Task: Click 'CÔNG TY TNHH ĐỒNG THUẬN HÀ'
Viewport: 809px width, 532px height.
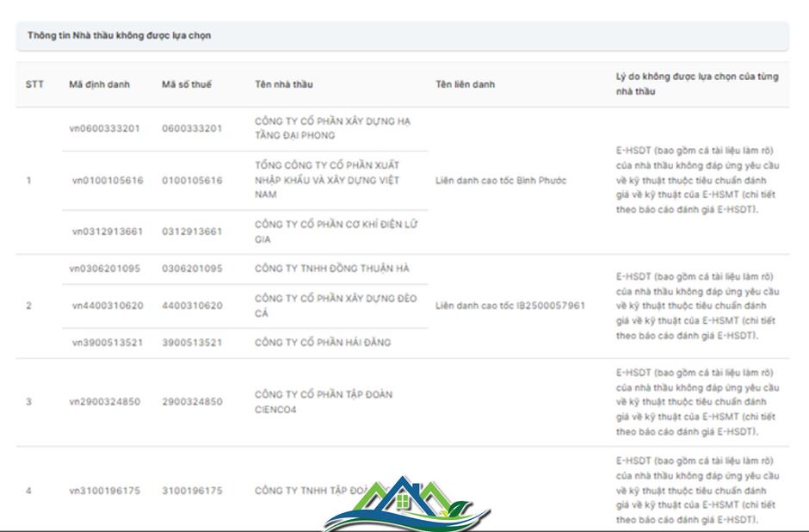Action: (x=331, y=269)
